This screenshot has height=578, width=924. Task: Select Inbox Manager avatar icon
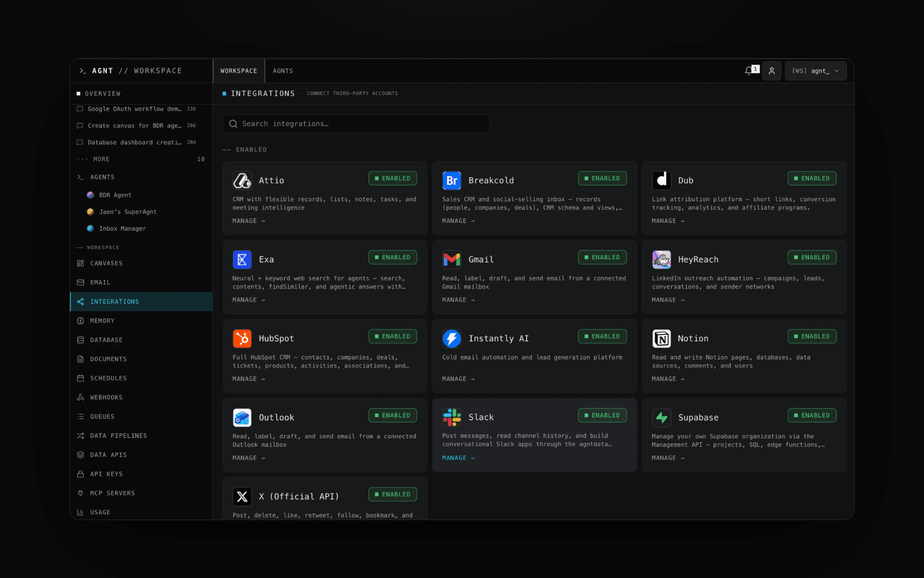(91, 229)
